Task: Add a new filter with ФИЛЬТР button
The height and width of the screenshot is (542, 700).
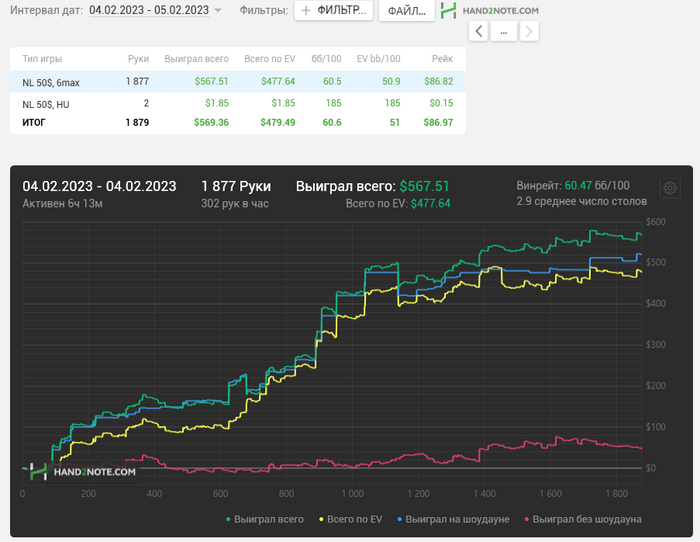Action: point(333,10)
